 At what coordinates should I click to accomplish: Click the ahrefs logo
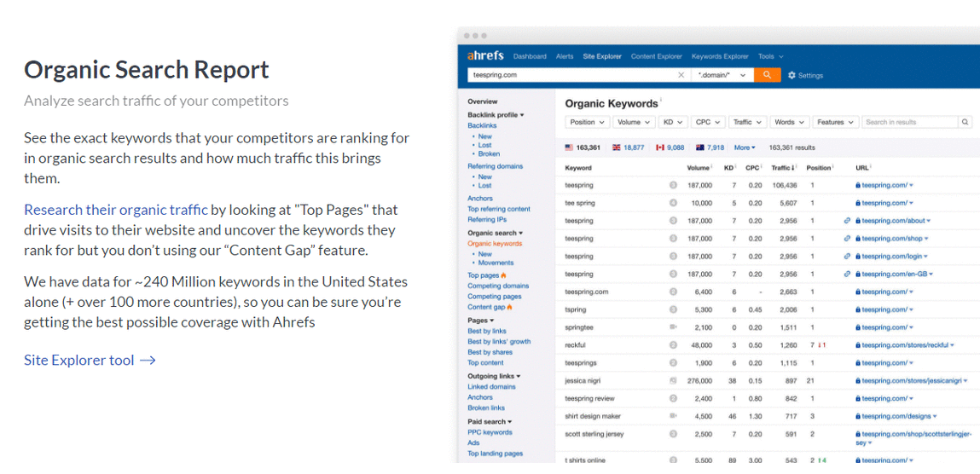(x=485, y=56)
